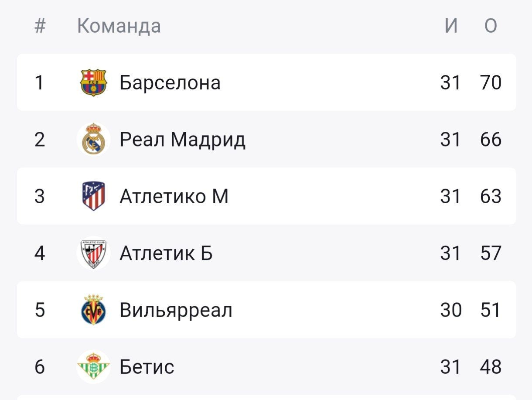Open the Реал Мадрид team link
The width and height of the screenshot is (532, 400).
coord(182,140)
